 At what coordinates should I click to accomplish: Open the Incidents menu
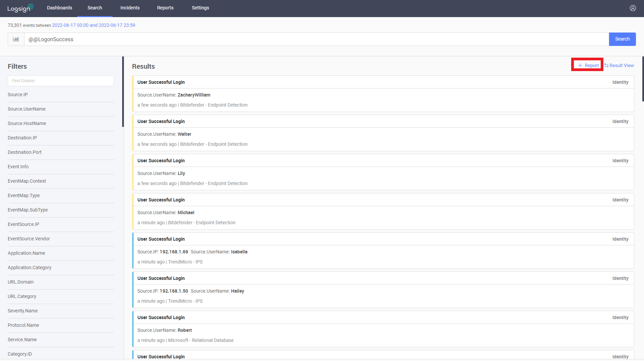(130, 8)
